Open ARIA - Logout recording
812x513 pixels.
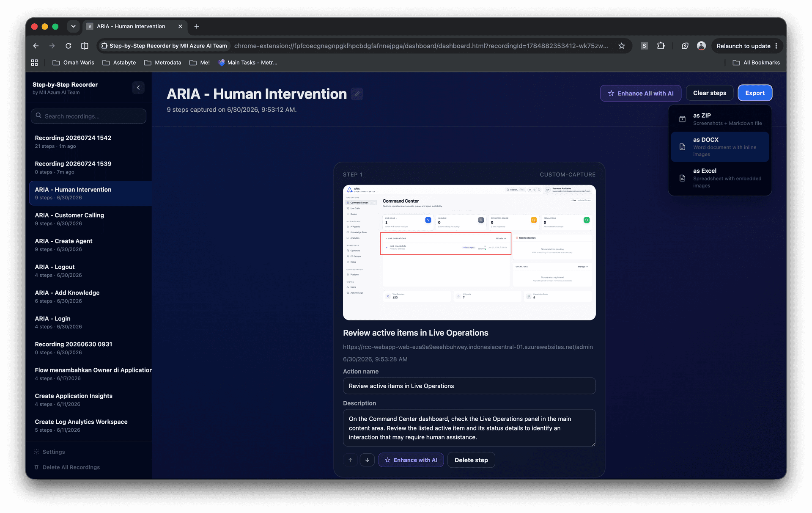(91, 271)
